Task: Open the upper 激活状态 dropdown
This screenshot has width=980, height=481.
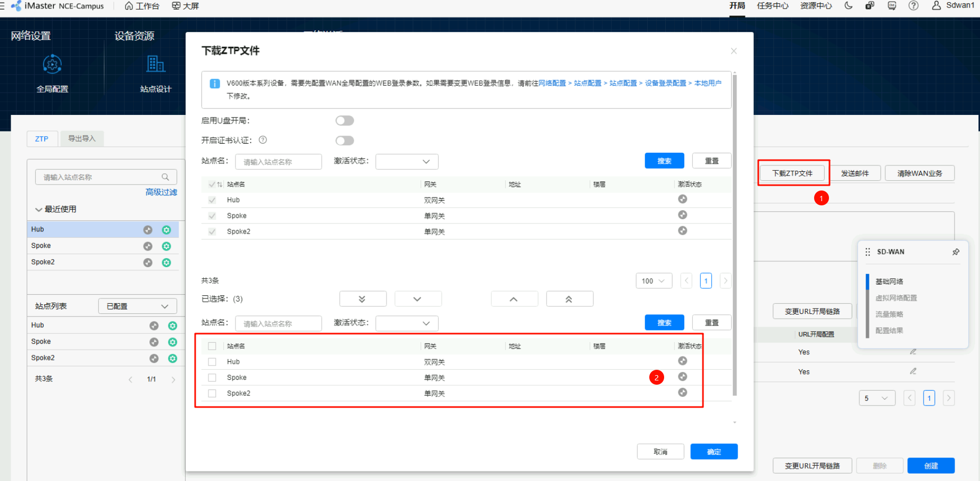Action: point(407,161)
